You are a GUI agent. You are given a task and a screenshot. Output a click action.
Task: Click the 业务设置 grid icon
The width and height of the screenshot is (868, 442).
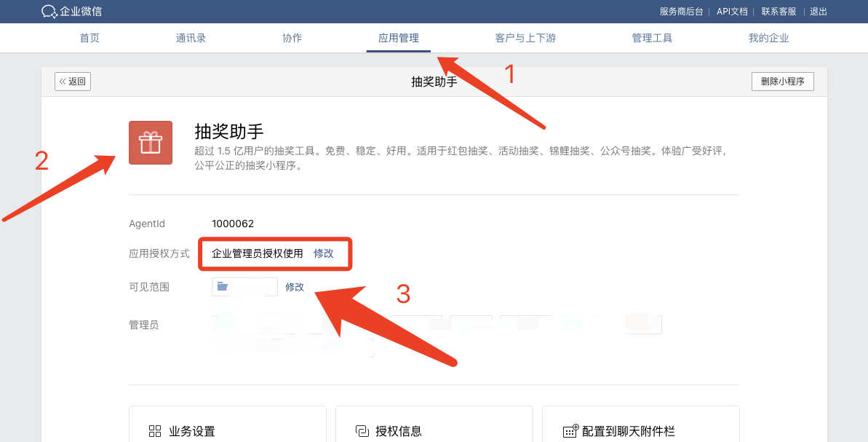155,431
